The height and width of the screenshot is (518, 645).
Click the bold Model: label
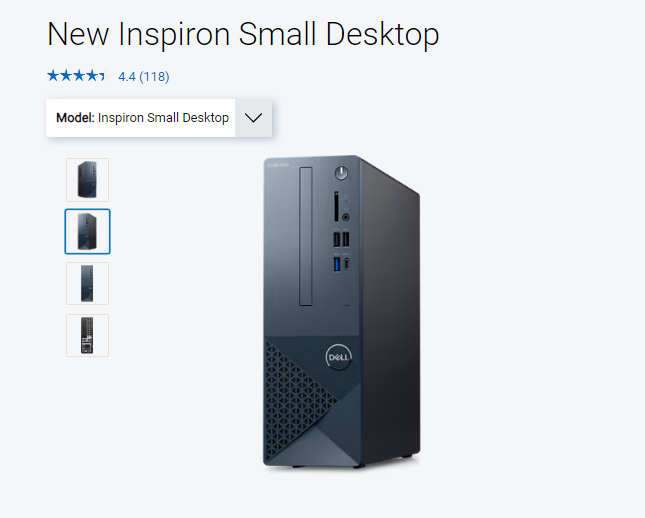[75, 118]
